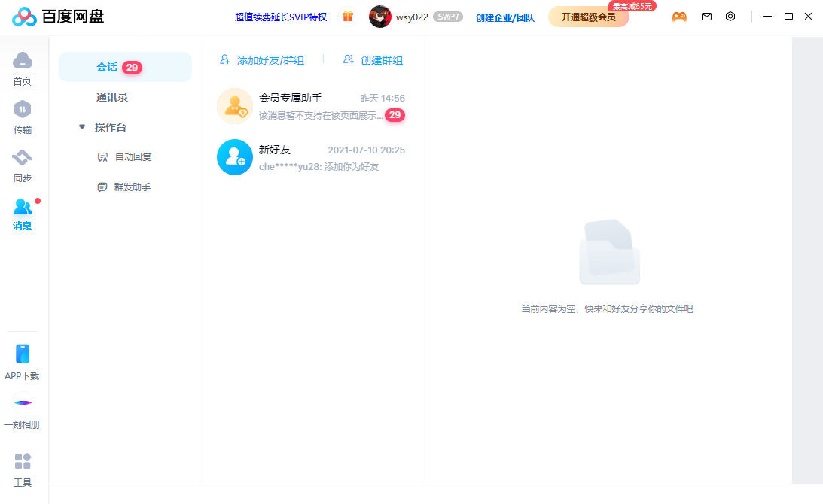The width and height of the screenshot is (823, 504).
Task: Open the settings gear icon
Action: pyautogui.click(x=730, y=16)
